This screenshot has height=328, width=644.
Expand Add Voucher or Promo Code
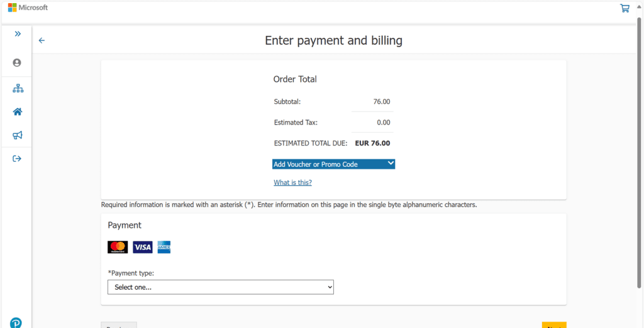tap(333, 164)
